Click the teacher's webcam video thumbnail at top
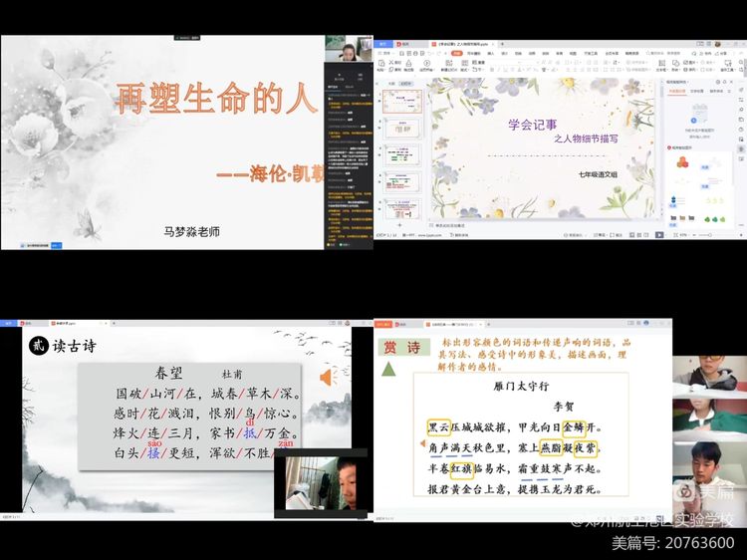The width and height of the screenshot is (747, 560). click(348, 50)
